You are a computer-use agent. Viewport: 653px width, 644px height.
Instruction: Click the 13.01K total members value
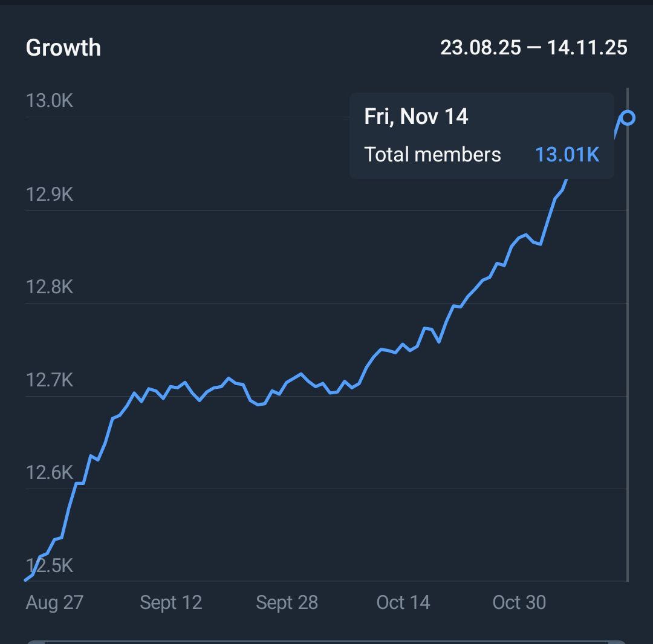(567, 154)
